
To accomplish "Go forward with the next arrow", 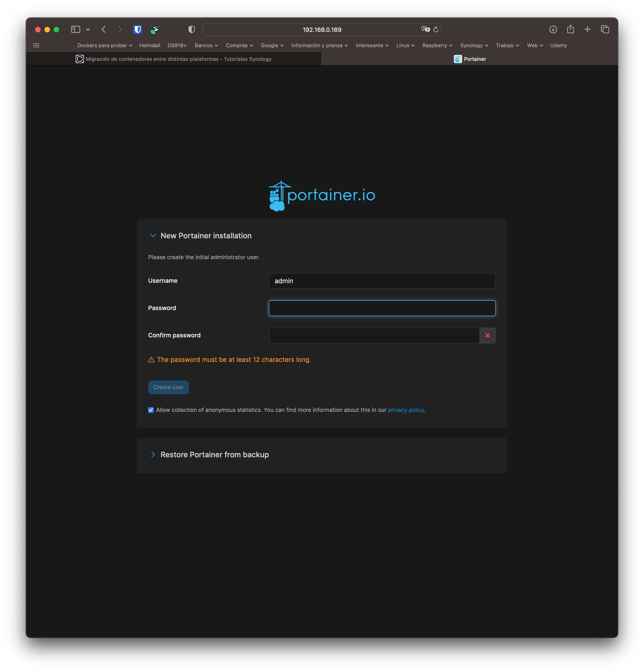I will pos(119,30).
